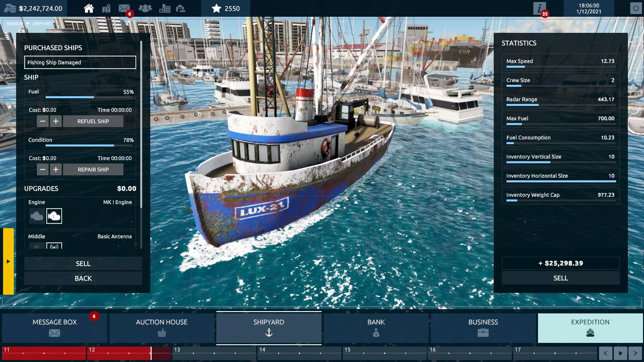Select the empty engine upgrade slot
The width and height of the screenshot is (644, 362).
tap(37, 216)
